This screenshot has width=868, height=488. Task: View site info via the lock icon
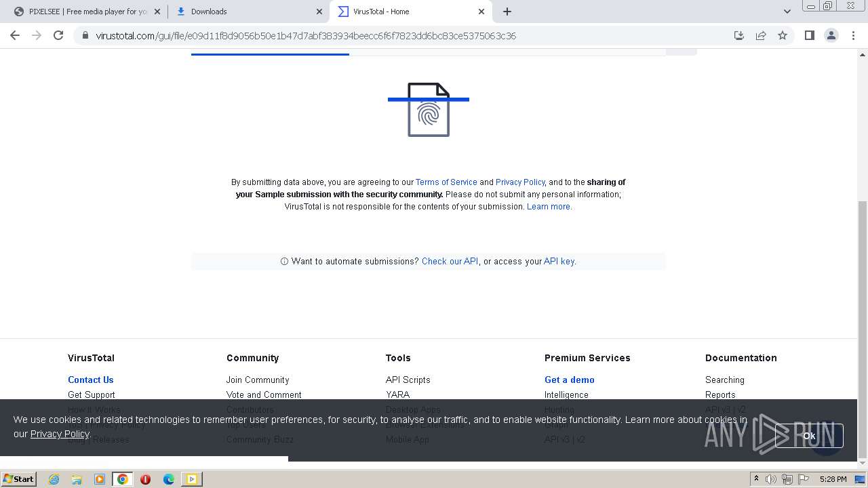[85, 35]
